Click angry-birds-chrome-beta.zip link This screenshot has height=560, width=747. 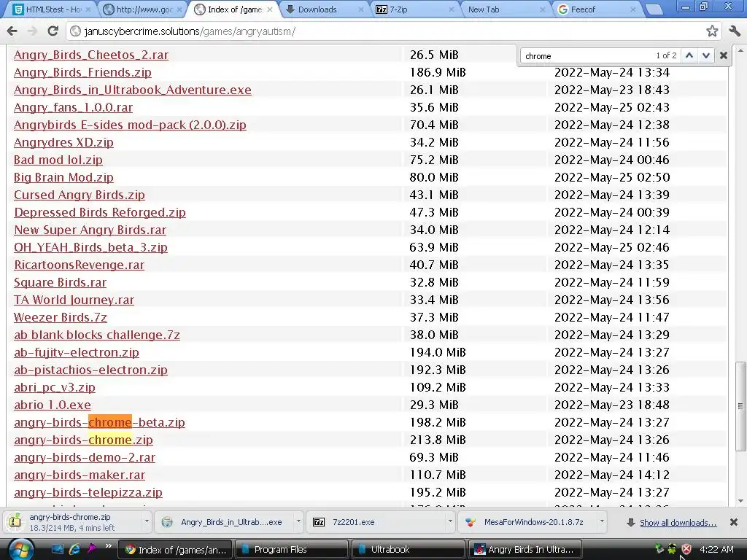(99, 423)
